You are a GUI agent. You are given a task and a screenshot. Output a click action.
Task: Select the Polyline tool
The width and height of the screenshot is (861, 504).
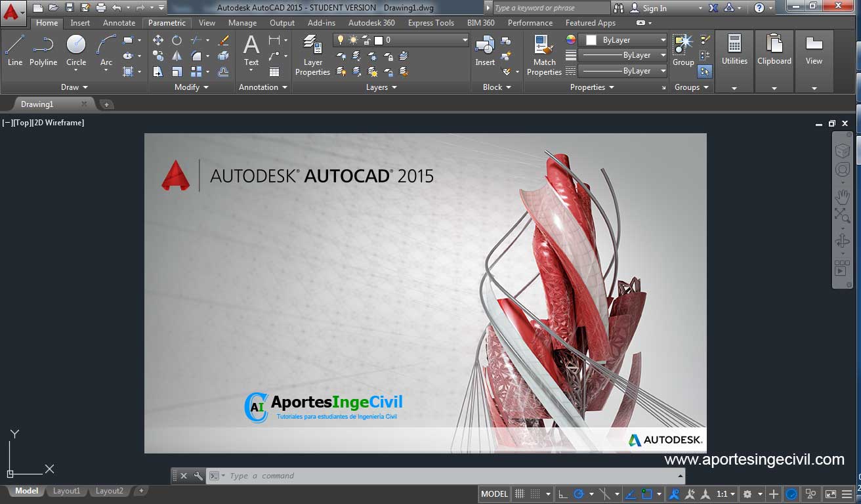43,51
